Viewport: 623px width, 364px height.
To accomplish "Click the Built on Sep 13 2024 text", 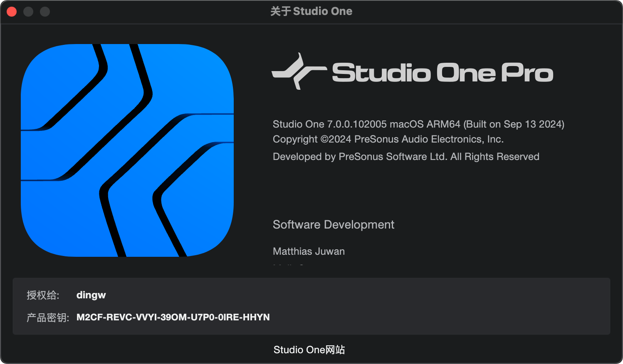I will click(514, 124).
